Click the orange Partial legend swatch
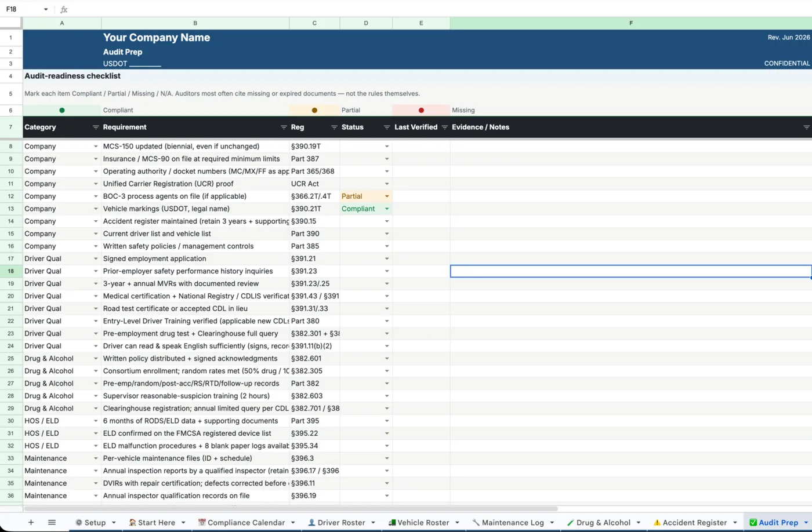Image resolution: width=812 pixels, height=532 pixels. tap(314, 110)
